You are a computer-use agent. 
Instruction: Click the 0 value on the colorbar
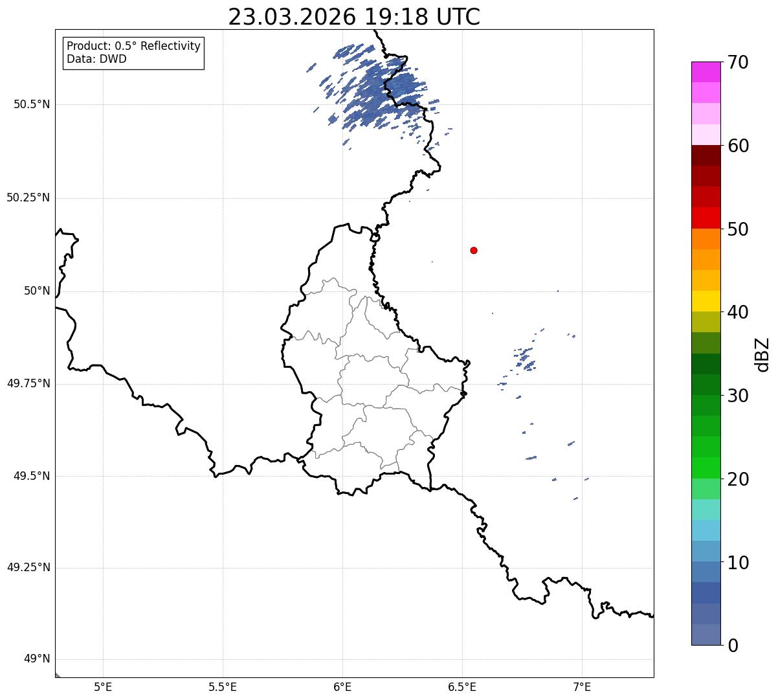tap(733, 645)
